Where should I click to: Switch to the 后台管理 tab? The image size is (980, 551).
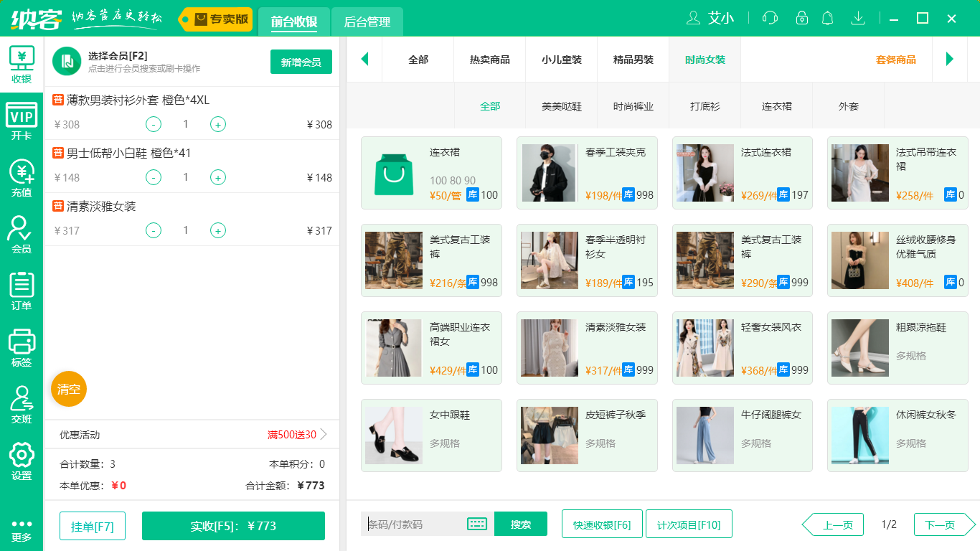click(366, 22)
